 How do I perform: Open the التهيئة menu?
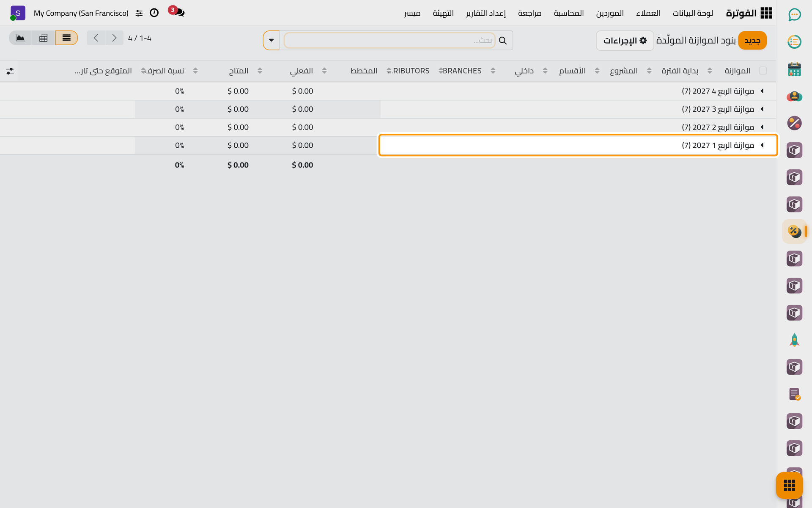point(443,13)
